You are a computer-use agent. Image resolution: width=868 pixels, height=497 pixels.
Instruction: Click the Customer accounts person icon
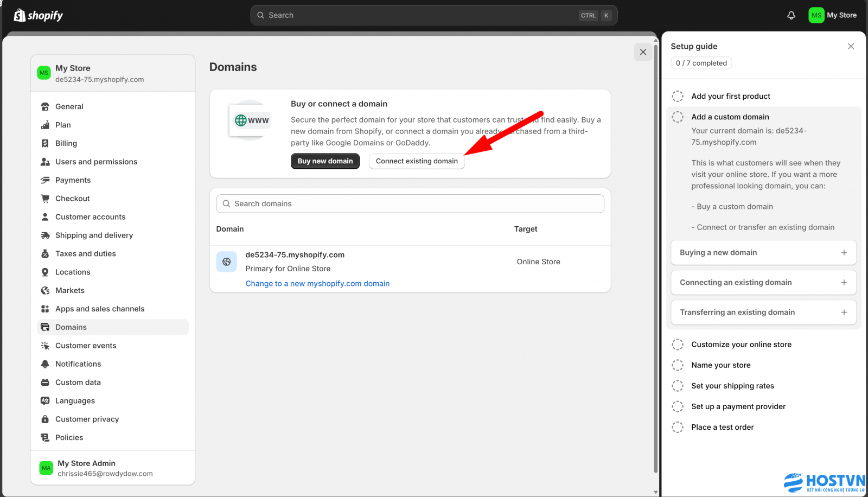tap(45, 217)
